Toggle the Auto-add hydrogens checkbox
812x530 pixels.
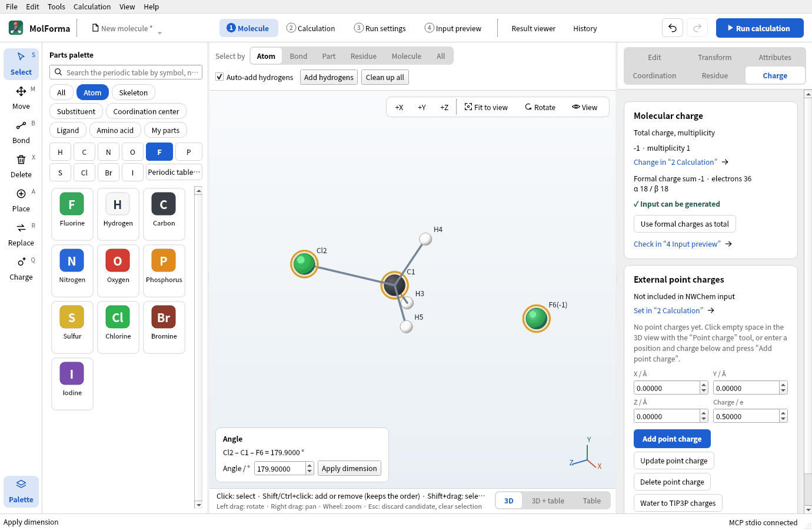tap(219, 77)
